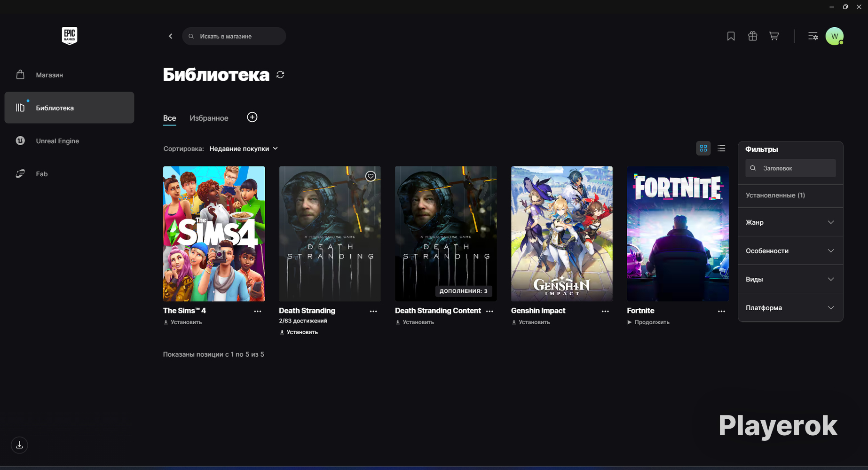Expand the Особенности filter

790,251
